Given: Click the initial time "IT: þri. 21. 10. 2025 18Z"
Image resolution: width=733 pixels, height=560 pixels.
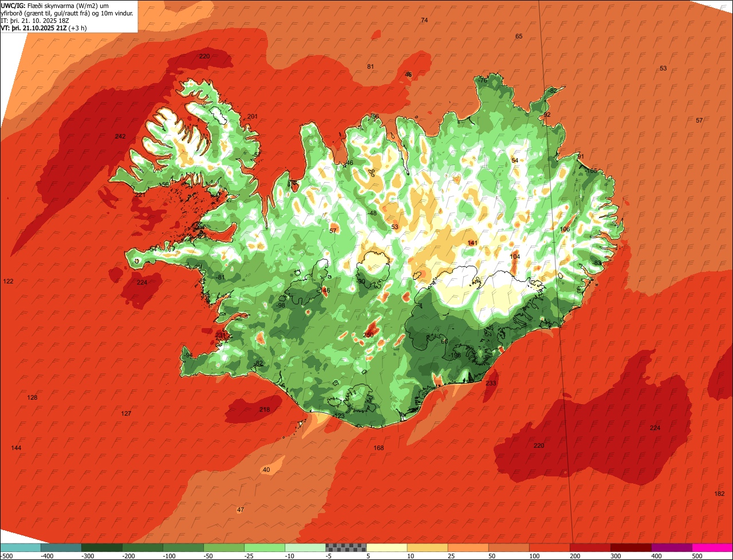Looking at the screenshot, I should [x=35, y=21].
